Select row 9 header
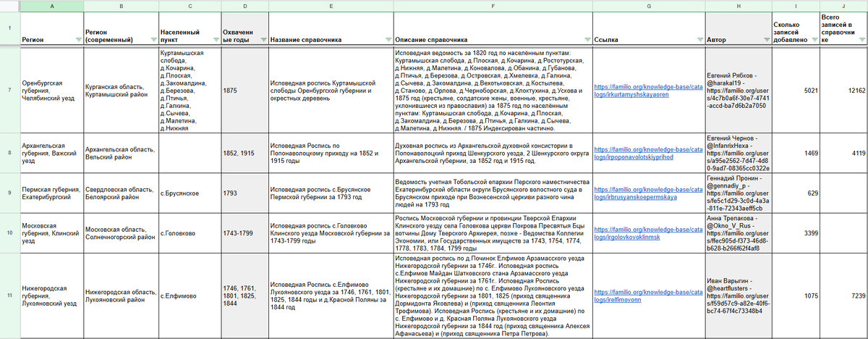 [x=9, y=193]
